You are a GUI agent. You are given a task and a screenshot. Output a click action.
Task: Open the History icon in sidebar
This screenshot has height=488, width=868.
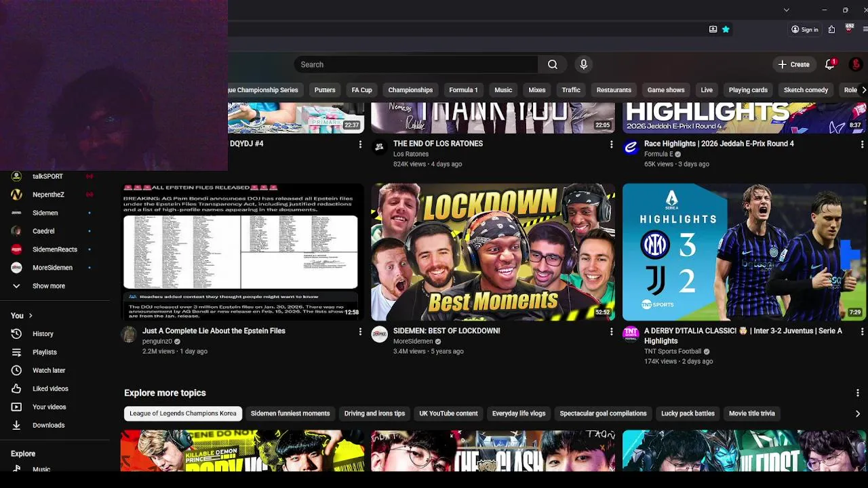16,333
